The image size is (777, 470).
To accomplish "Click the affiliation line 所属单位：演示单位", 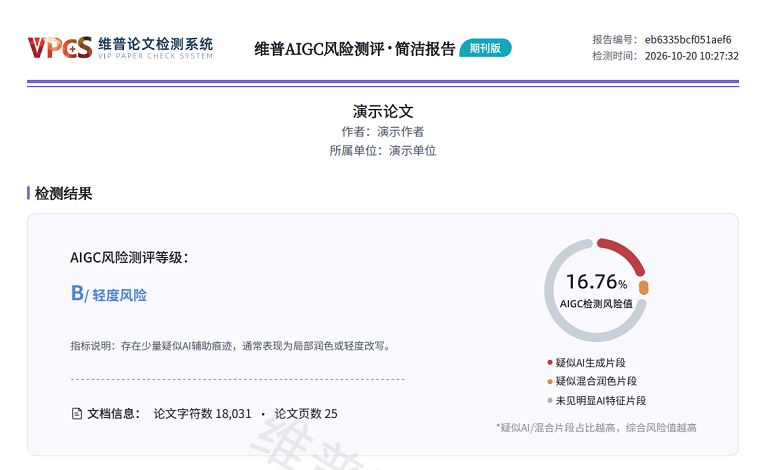I will pyautogui.click(x=383, y=151).
